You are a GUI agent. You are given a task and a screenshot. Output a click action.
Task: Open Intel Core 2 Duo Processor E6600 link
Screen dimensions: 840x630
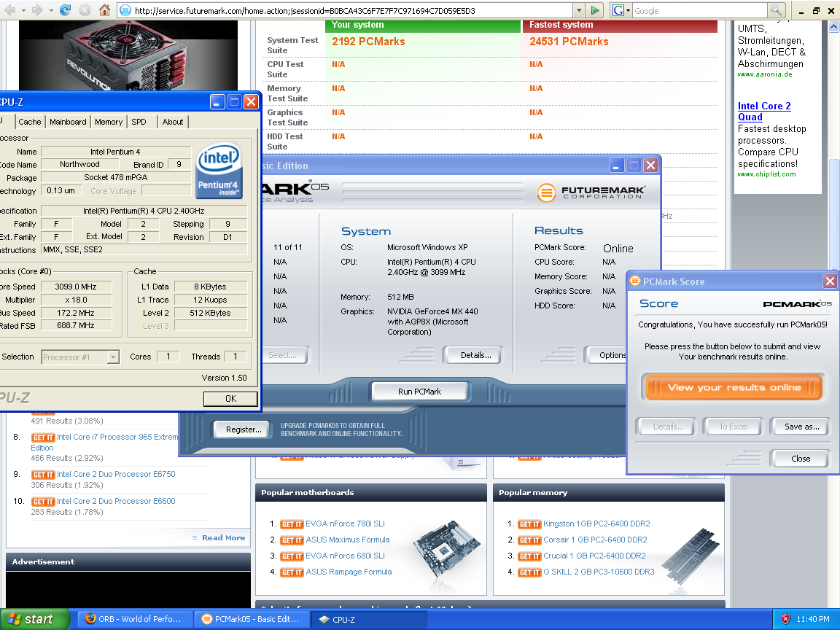coord(116,501)
